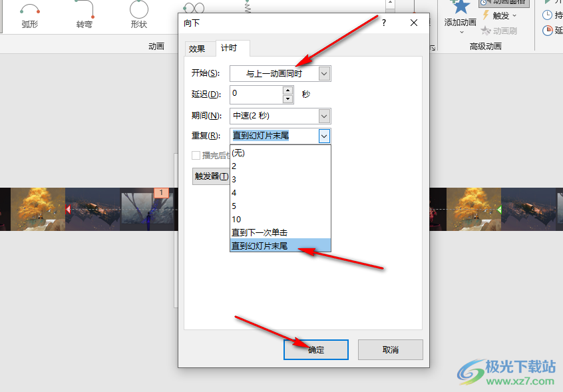Open the 触发 trigger menu

click(500, 16)
